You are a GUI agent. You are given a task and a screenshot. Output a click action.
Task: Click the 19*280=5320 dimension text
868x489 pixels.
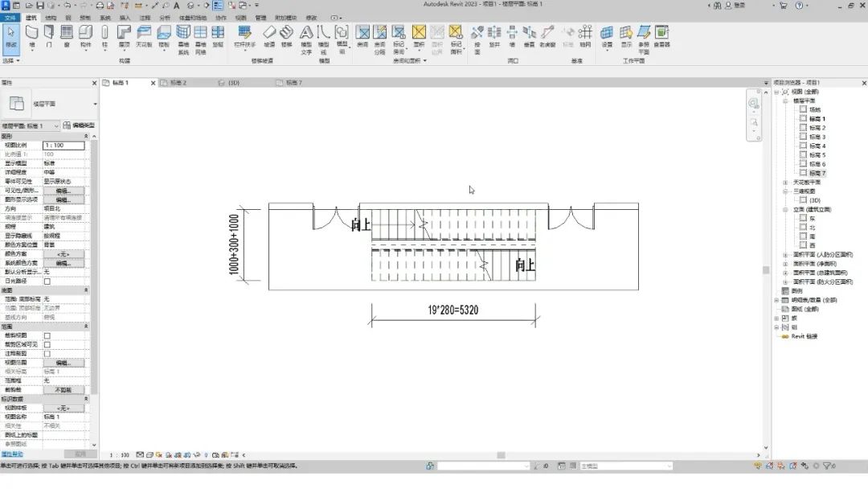click(x=452, y=310)
